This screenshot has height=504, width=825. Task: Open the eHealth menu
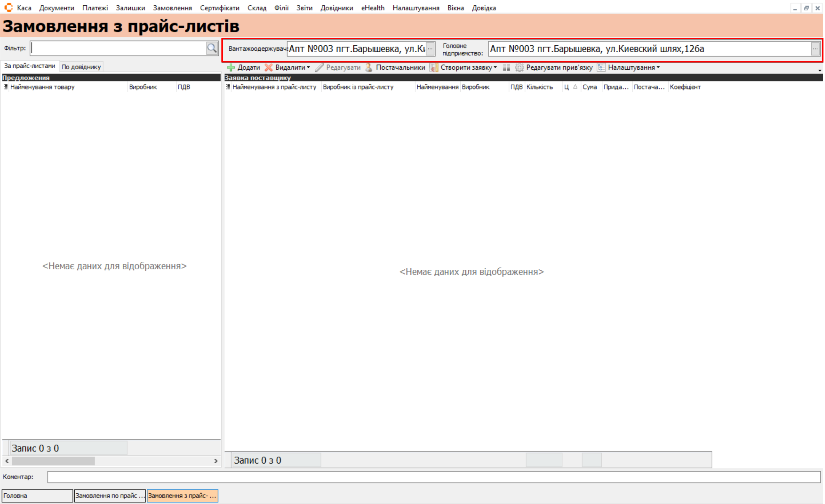[372, 8]
